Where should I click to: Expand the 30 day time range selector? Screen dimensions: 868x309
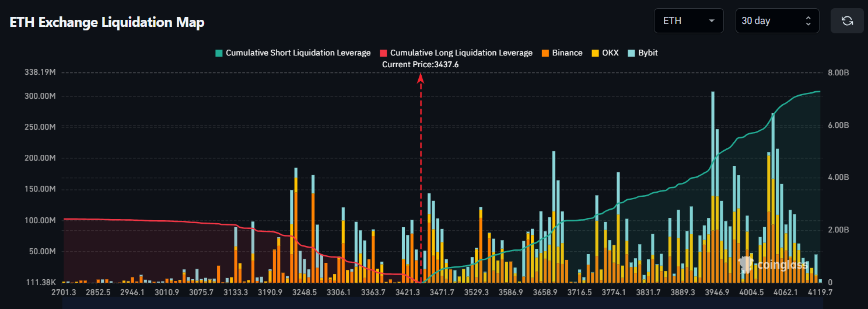pos(776,21)
